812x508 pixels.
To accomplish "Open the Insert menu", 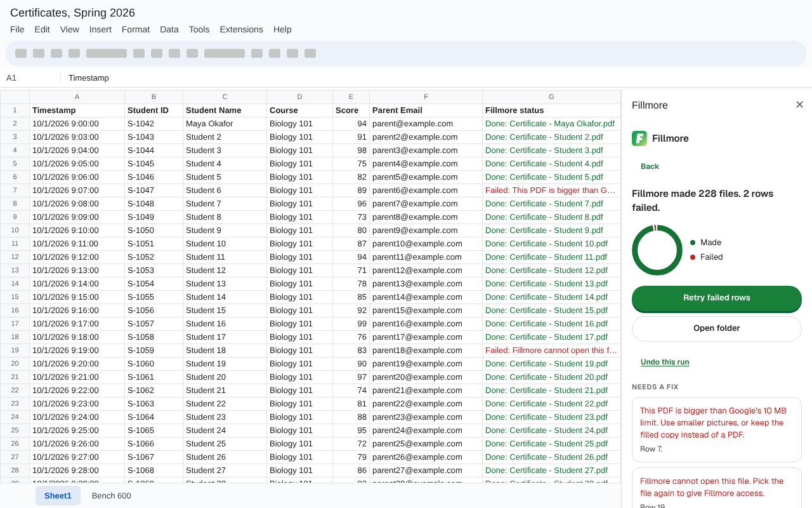I will [x=100, y=29].
